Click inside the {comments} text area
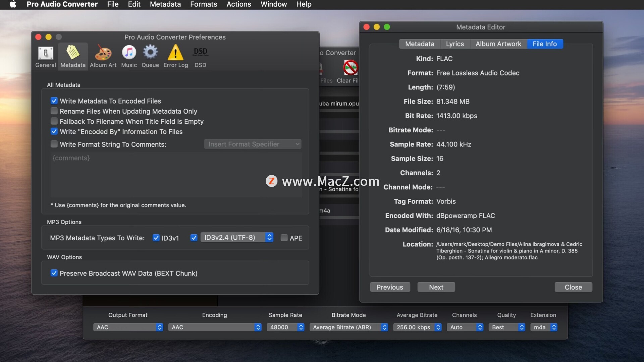Viewport: 644px width, 362px height. (176, 174)
